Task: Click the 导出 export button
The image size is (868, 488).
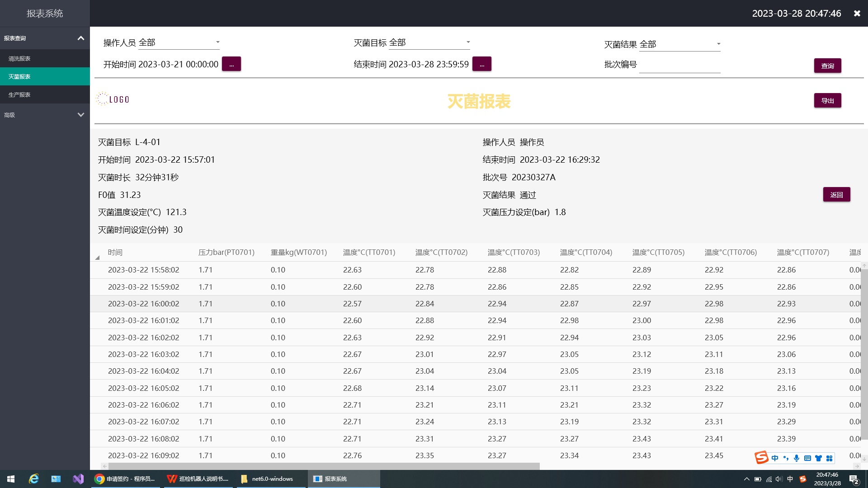Action: 828,101
